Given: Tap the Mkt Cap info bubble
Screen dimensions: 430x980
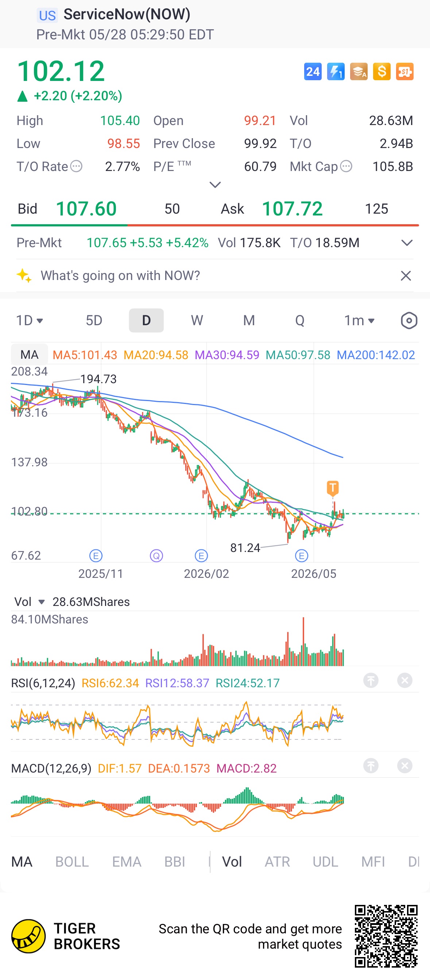Looking at the screenshot, I should click(346, 166).
